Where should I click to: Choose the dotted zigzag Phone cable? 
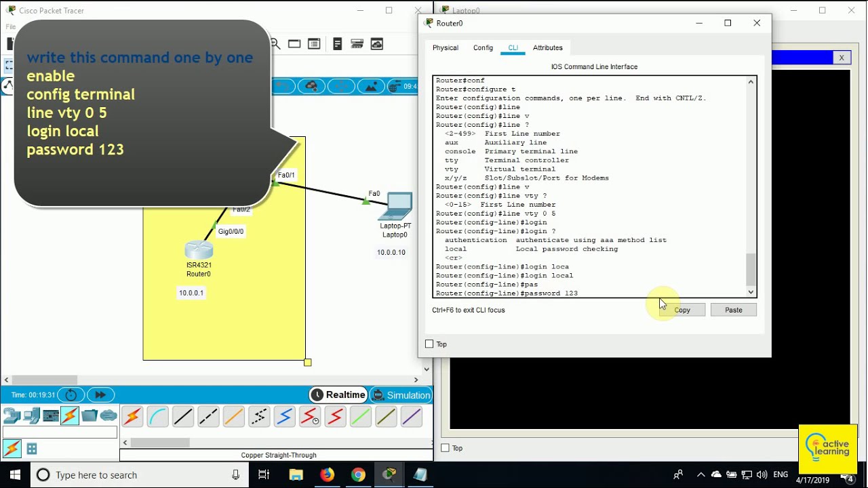(259, 417)
